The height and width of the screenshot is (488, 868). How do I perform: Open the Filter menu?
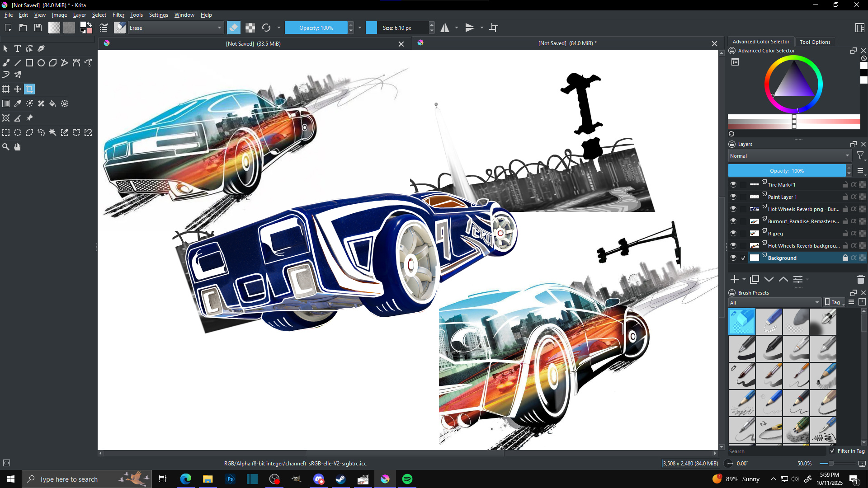click(118, 15)
